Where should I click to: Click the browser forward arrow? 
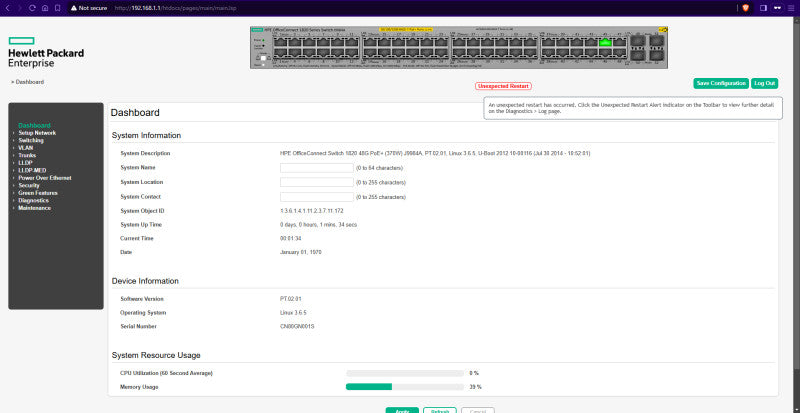tap(20, 8)
